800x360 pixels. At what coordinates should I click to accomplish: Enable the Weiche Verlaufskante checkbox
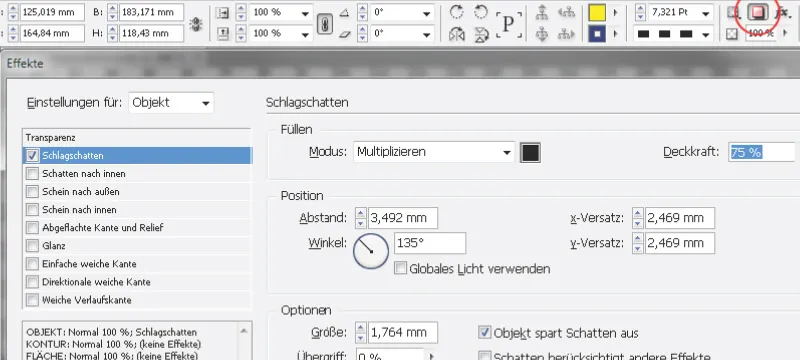tap(32, 300)
